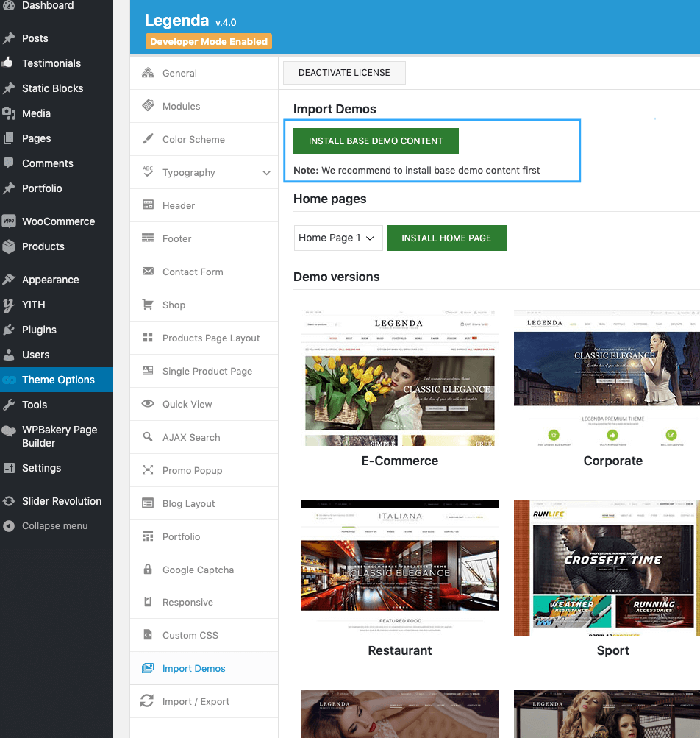Click the Shop cart icon

pos(148,305)
